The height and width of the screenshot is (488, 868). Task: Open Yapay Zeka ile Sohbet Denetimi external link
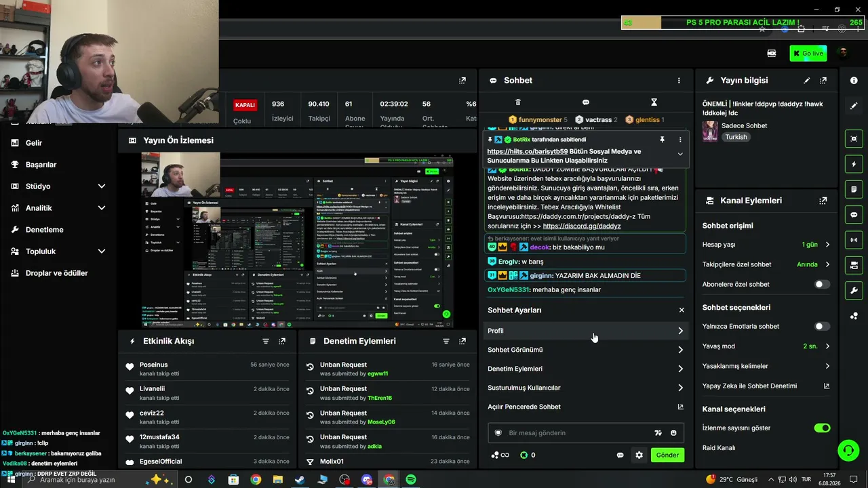pyautogui.click(x=827, y=386)
